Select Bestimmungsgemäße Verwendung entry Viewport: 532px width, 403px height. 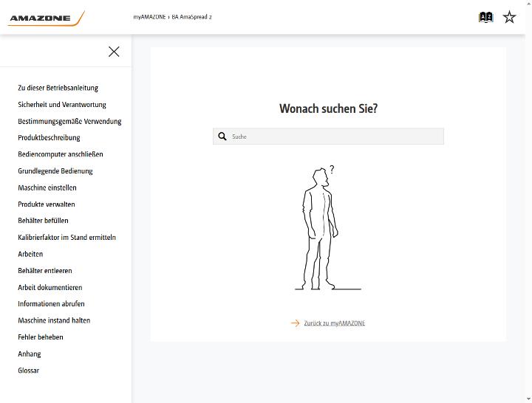pos(69,121)
